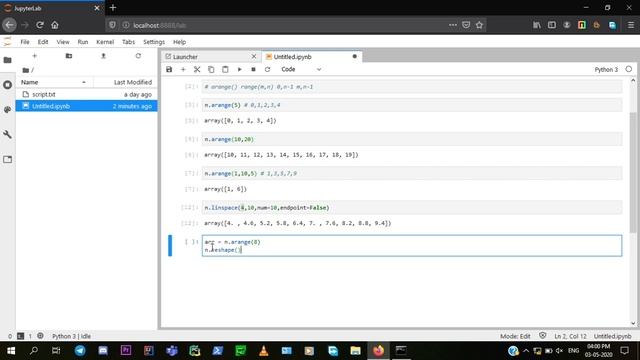This screenshot has height=360, width=640.
Task: Bookmark this page with star icon
Action: (x=479, y=25)
